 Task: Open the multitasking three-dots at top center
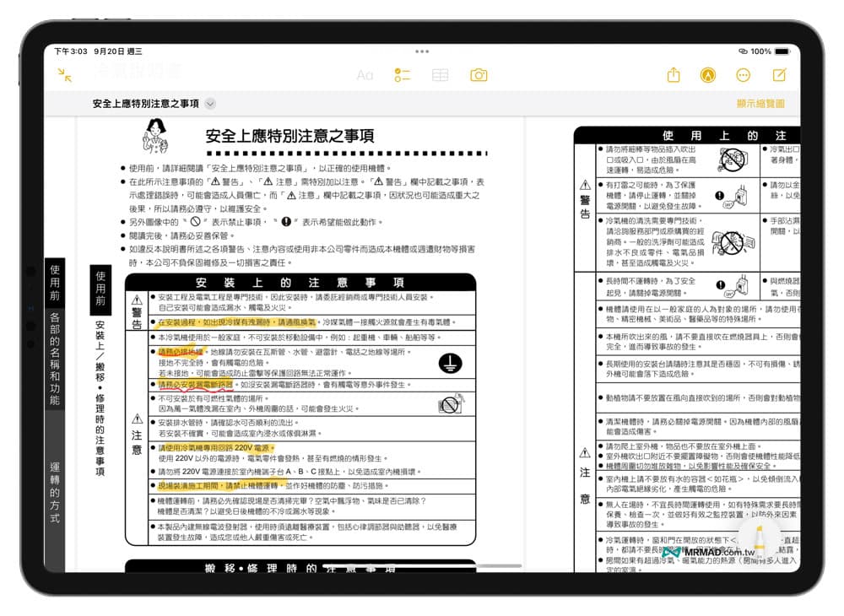click(x=422, y=51)
